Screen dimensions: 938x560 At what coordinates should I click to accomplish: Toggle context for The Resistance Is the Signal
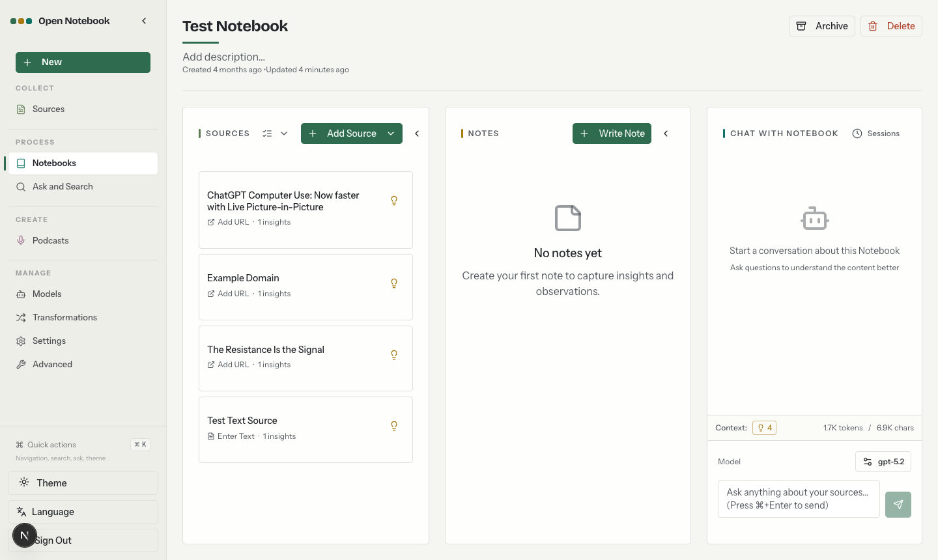[x=394, y=355]
